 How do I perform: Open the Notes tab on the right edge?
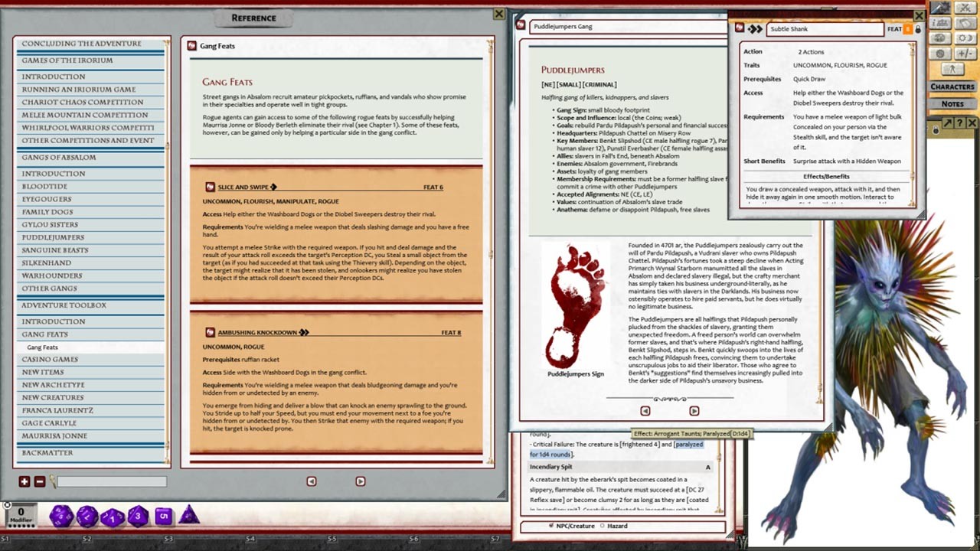coord(952,103)
